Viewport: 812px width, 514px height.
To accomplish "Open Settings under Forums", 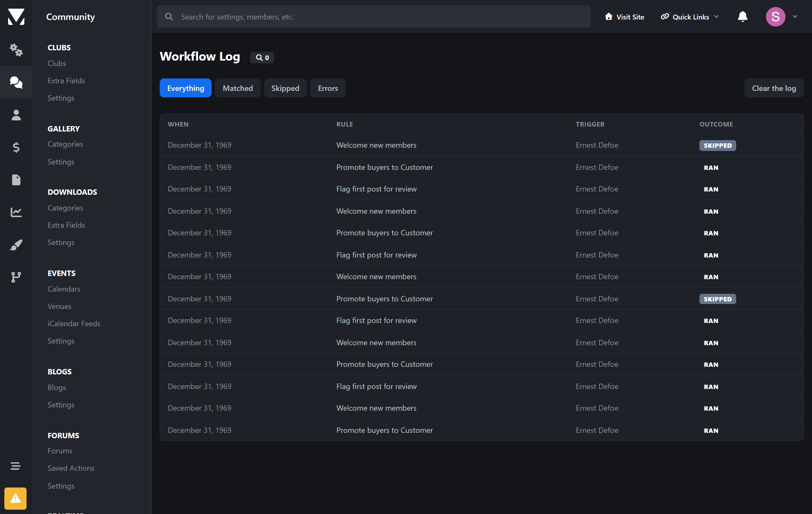I will click(x=61, y=486).
